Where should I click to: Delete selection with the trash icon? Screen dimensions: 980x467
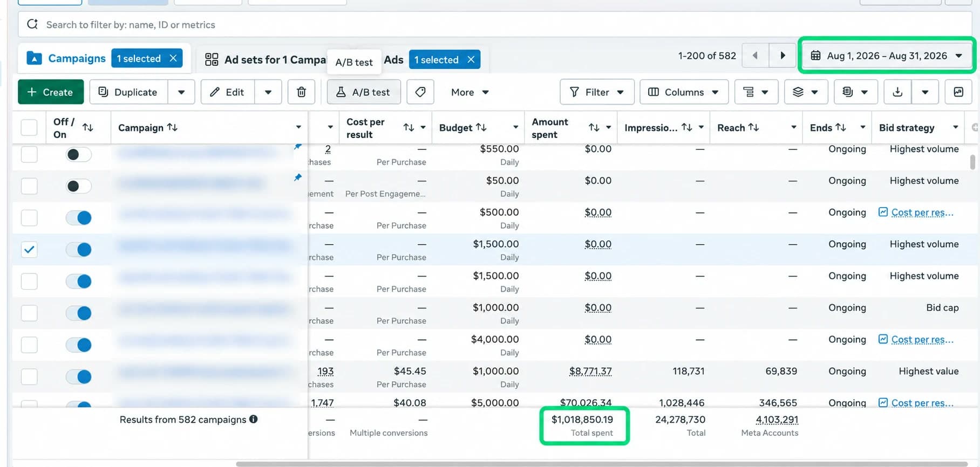point(301,92)
